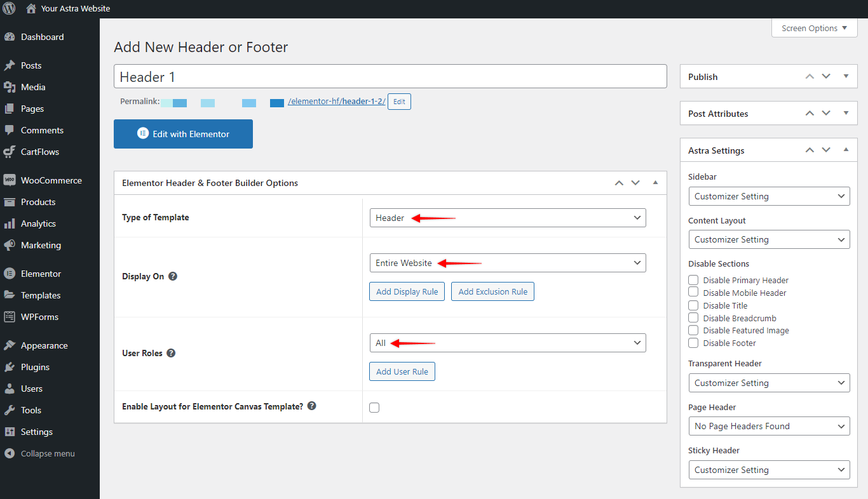Open the elementor-hf/header-1-2 permalink
This screenshot has height=499, width=868.
(337, 102)
